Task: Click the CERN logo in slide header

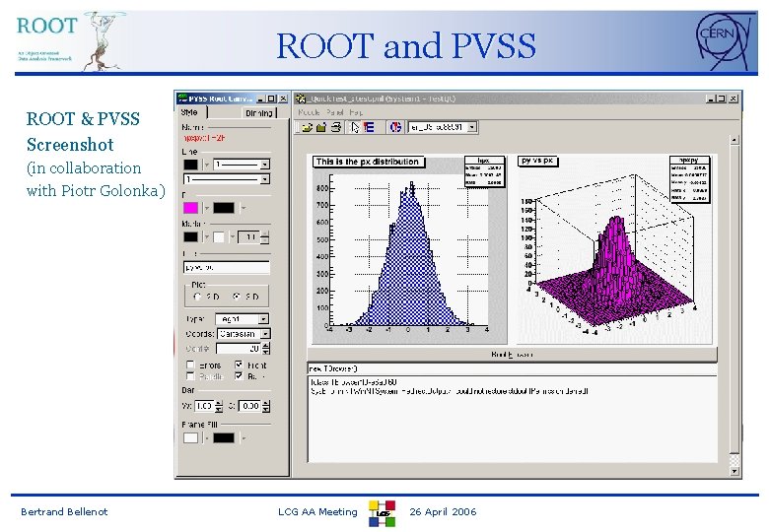Action: point(724,41)
